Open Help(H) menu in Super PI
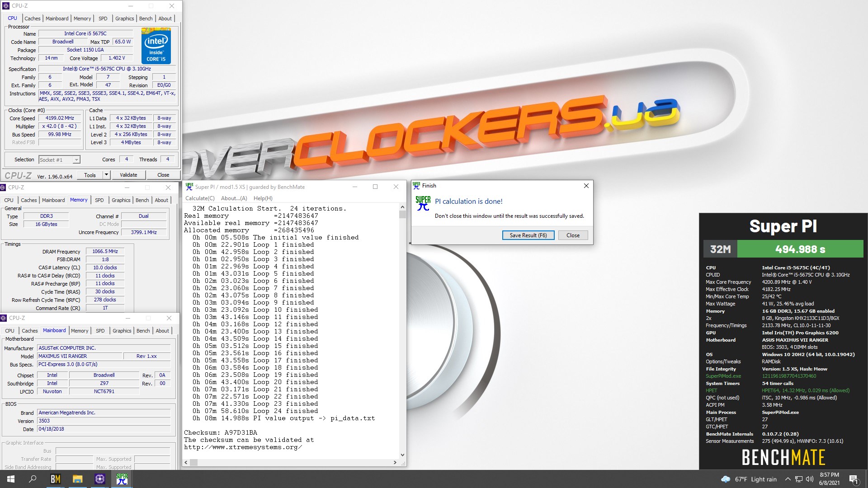Image resolution: width=868 pixels, height=488 pixels. tap(263, 198)
